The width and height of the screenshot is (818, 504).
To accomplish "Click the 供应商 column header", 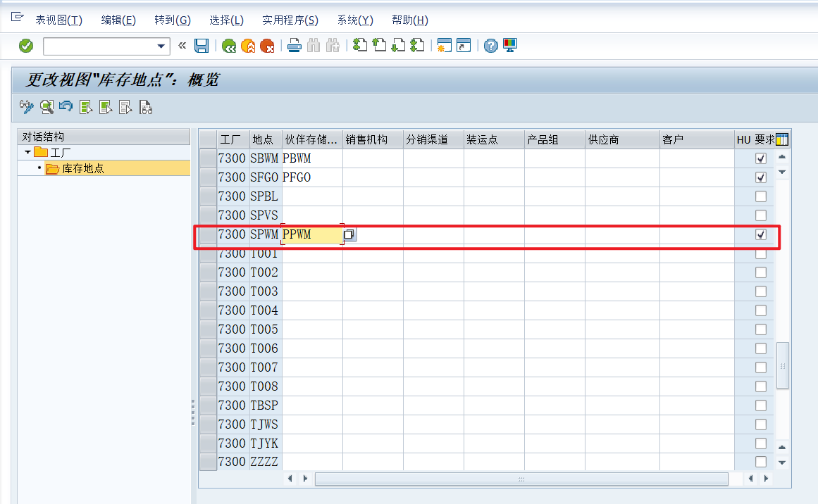I will (x=622, y=139).
